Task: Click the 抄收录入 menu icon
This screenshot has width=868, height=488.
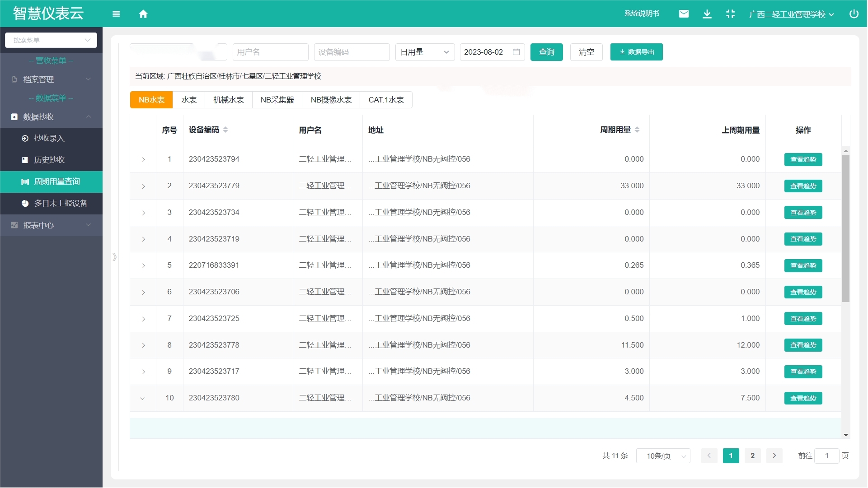Action: [25, 139]
